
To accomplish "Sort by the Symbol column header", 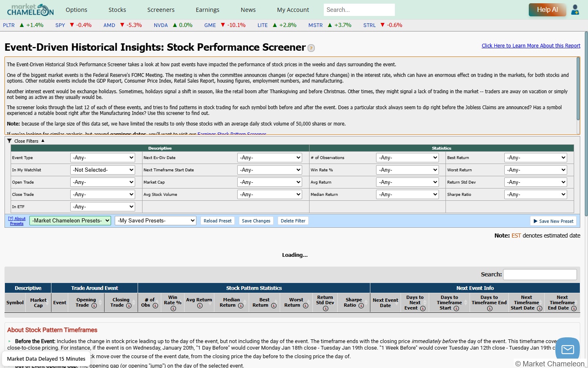I will (15, 303).
